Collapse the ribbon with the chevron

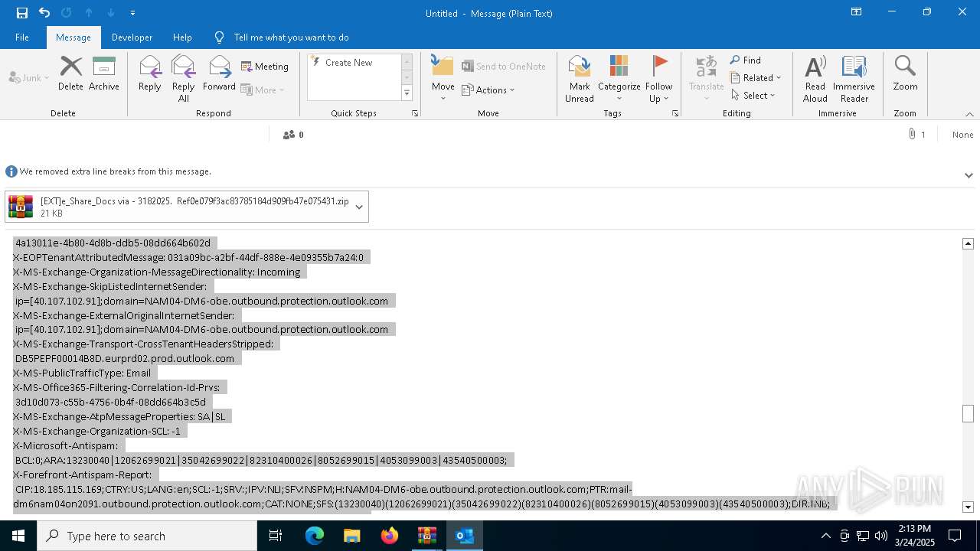click(969, 114)
